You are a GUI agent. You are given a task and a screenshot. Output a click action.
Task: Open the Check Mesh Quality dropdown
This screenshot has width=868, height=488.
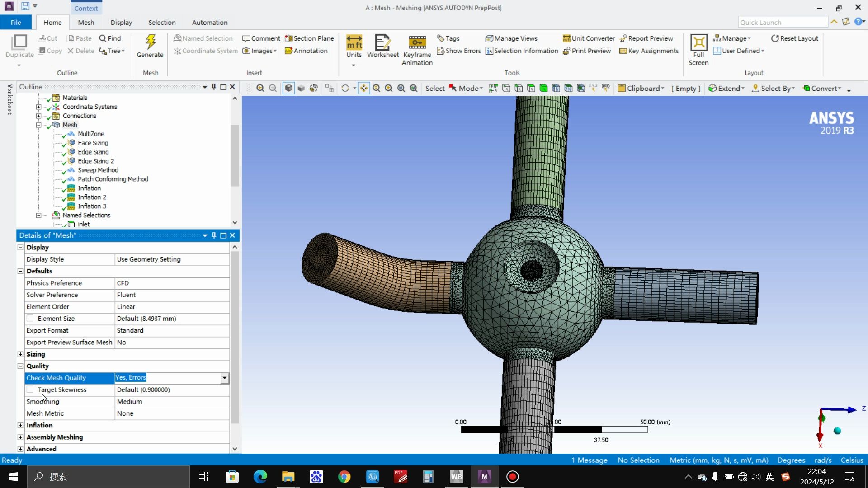pyautogui.click(x=224, y=378)
